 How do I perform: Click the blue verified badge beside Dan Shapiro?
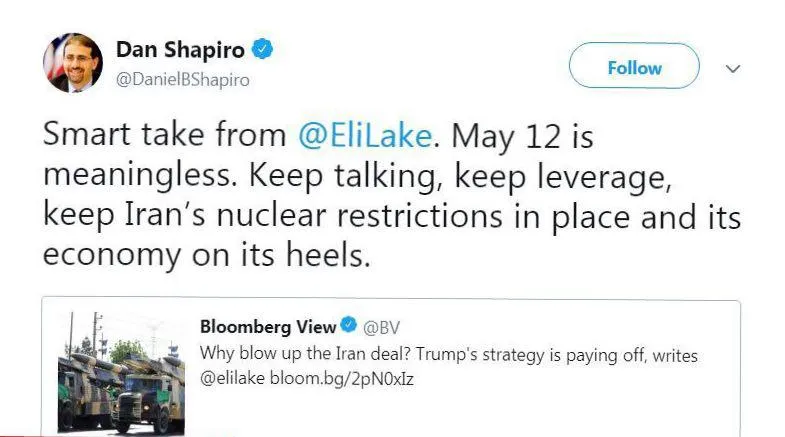262,49
